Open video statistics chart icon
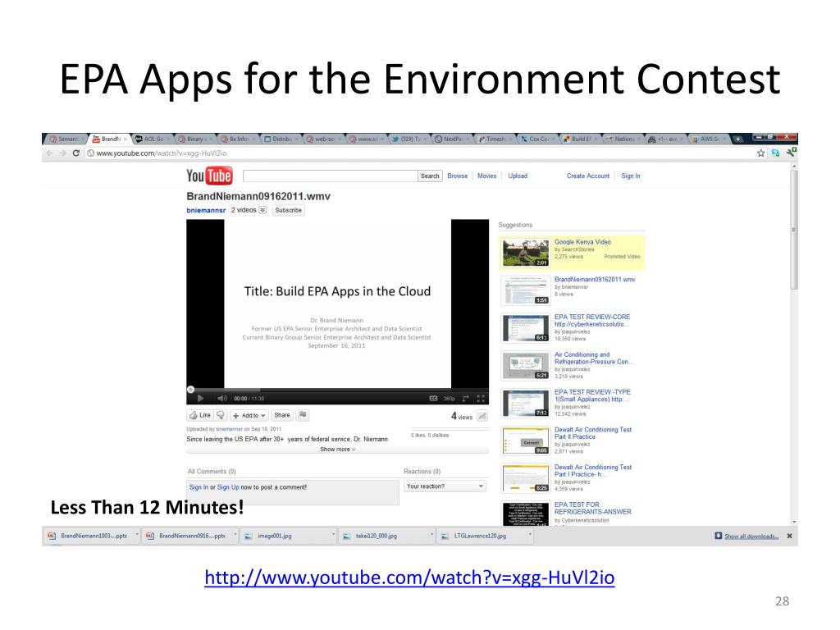Image resolution: width=840 pixels, height=630 pixels. [x=482, y=416]
